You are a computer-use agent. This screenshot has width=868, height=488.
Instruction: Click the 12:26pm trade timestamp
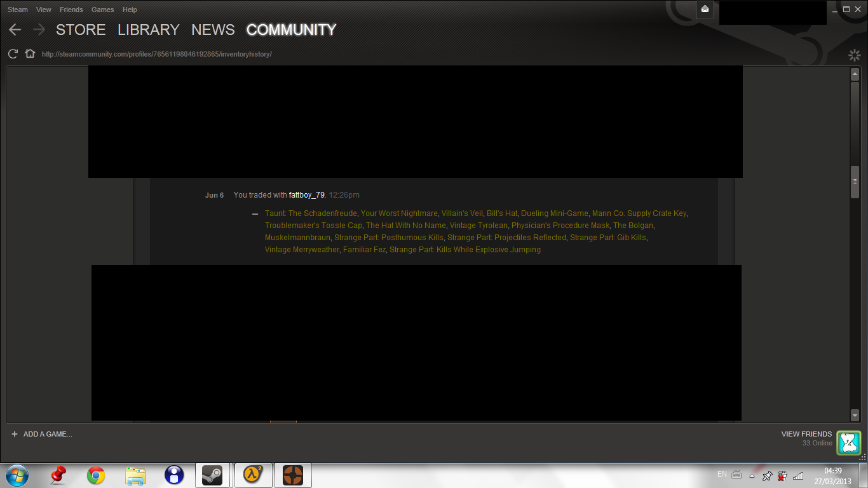[x=344, y=195]
